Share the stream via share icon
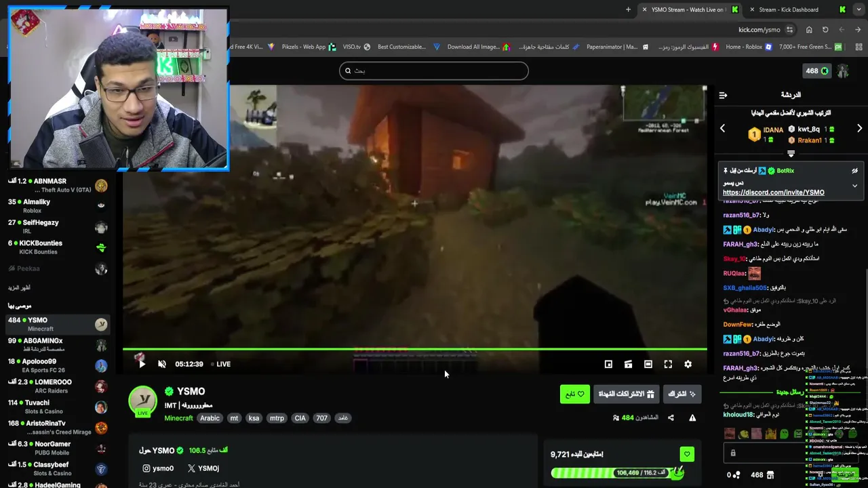 click(x=671, y=418)
